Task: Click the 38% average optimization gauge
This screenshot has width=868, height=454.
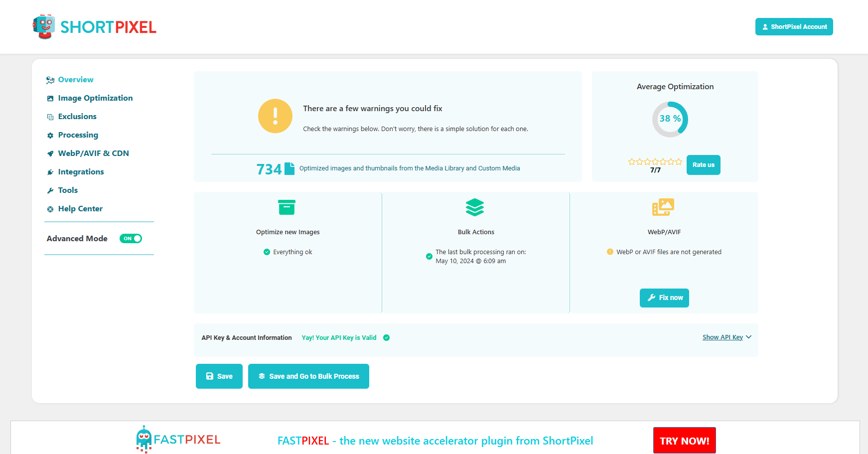Action: coord(670,119)
